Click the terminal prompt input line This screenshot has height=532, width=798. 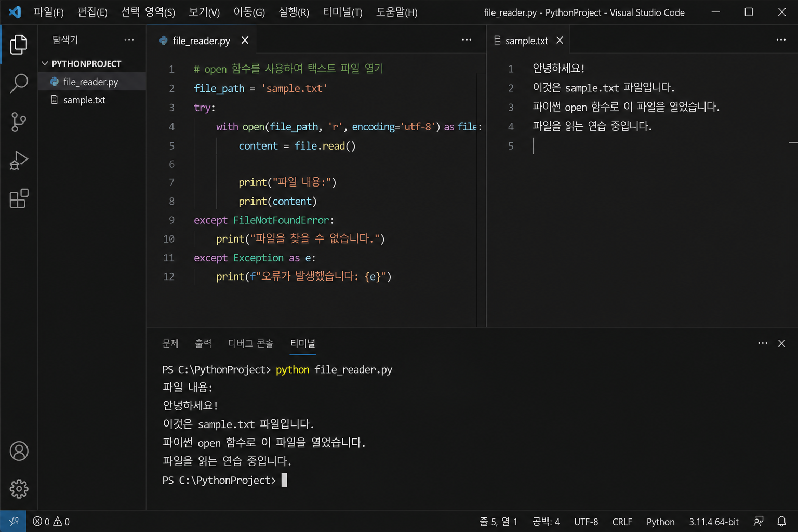click(224, 480)
